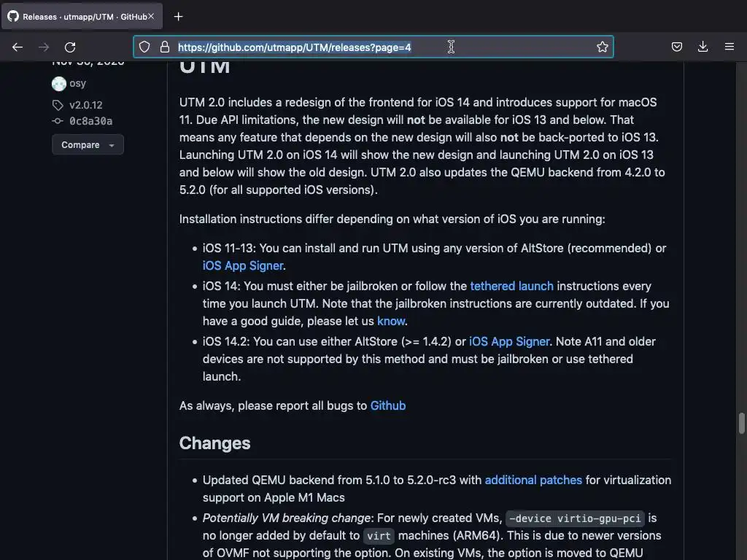Close the Releases utmapp/UTM tab
Viewport: 747px width, 560px height.
151,16
